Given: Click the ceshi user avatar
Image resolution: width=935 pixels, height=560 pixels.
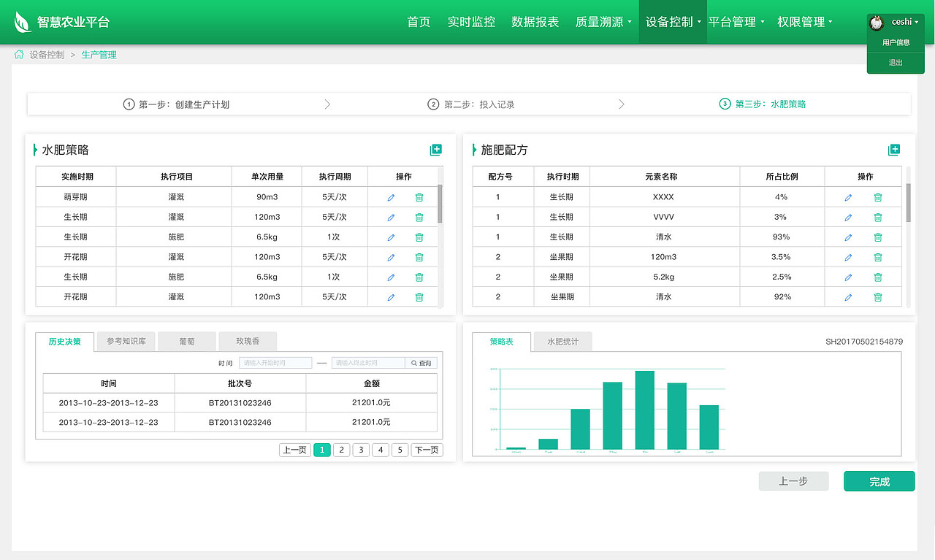Looking at the screenshot, I should pyautogui.click(x=877, y=23).
